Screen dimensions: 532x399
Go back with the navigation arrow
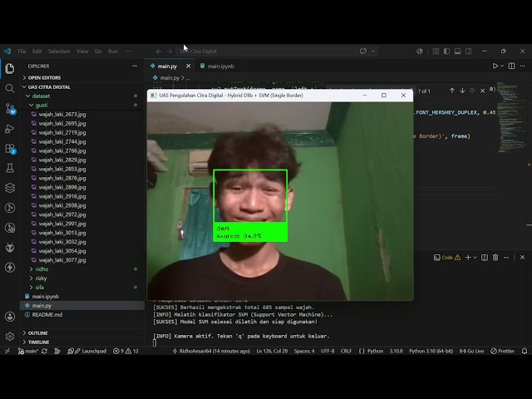159,52
